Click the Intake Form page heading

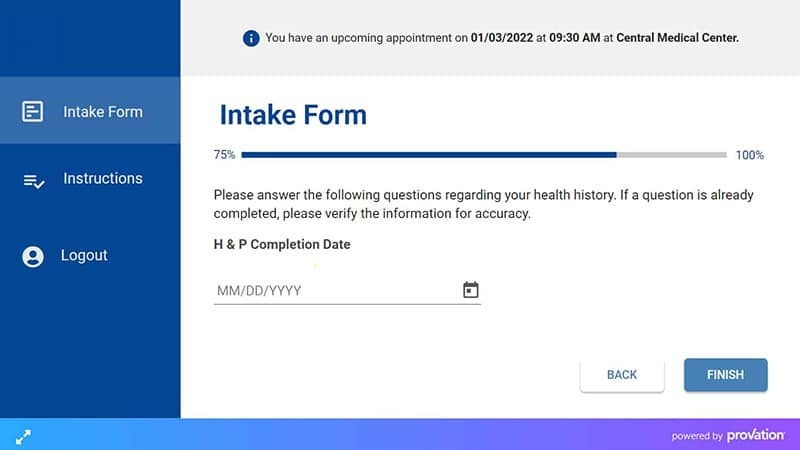pos(293,114)
